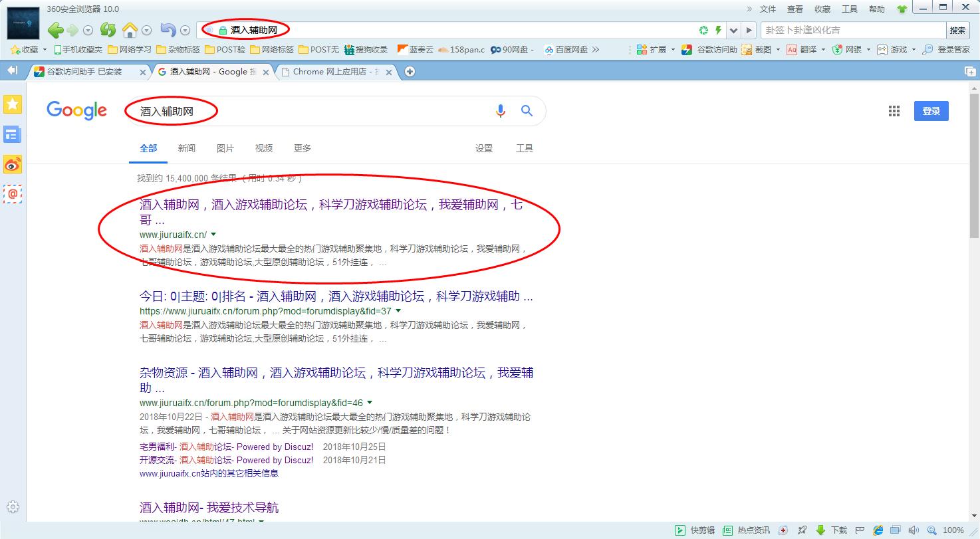Click the Google magnifier search button
The height and width of the screenshot is (539, 980).
[527, 111]
